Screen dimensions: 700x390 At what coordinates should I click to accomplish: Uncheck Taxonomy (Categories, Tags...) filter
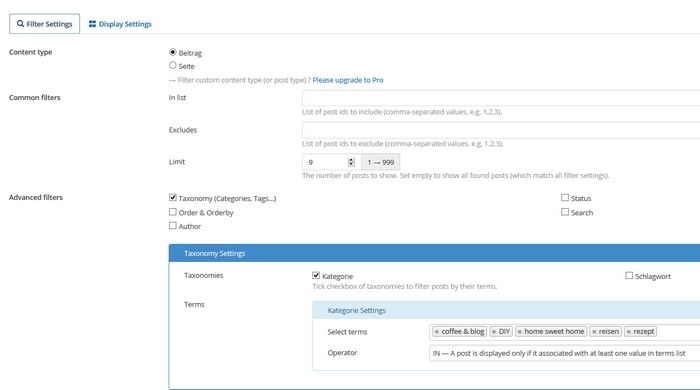coord(173,197)
